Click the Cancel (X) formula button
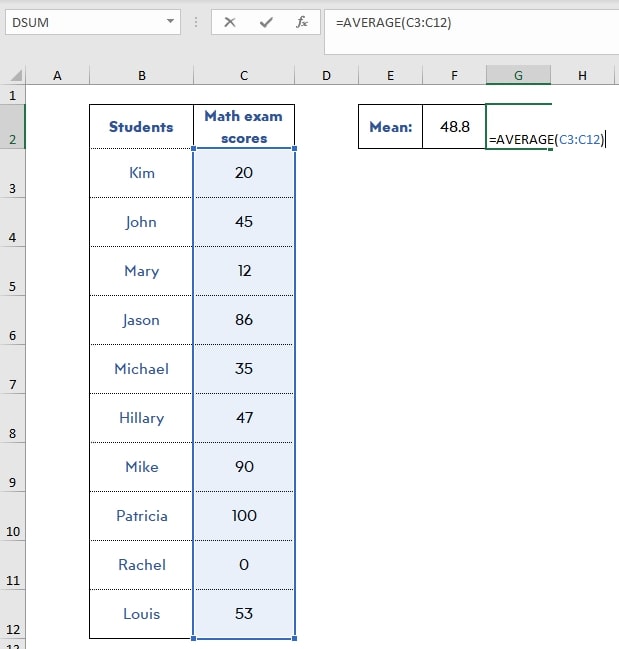This screenshot has width=619, height=649. coord(230,22)
